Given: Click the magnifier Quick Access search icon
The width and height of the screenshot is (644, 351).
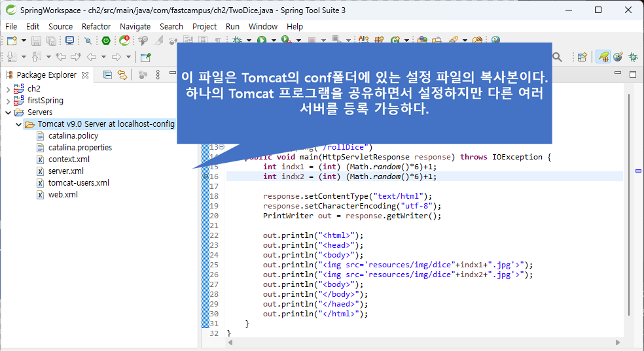Looking at the screenshot, I should (557, 57).
